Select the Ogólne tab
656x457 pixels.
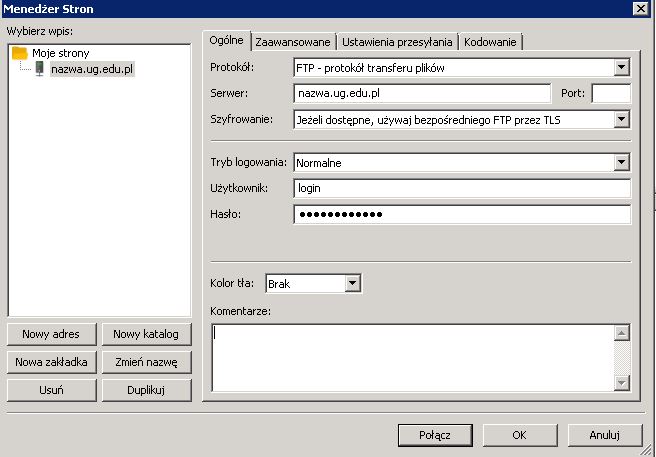click(x=225, y=40)
